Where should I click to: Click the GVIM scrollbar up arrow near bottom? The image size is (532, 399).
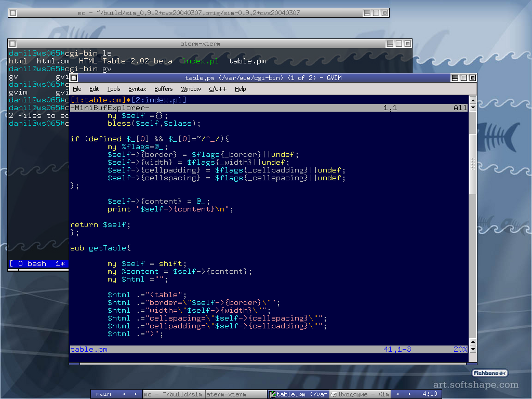click(x=473, y=342)
